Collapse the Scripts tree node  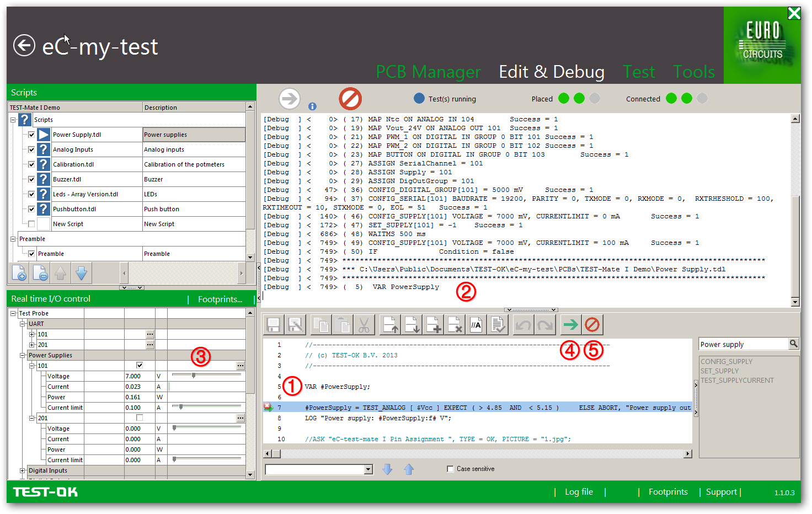[x=13, y=120]
